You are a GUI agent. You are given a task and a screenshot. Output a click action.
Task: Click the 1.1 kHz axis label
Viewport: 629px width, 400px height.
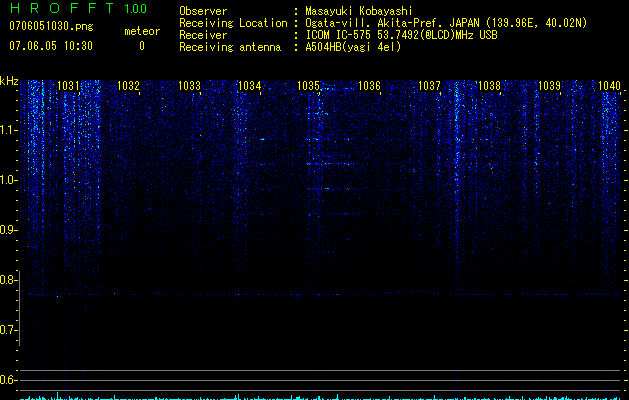coord(8,130)
